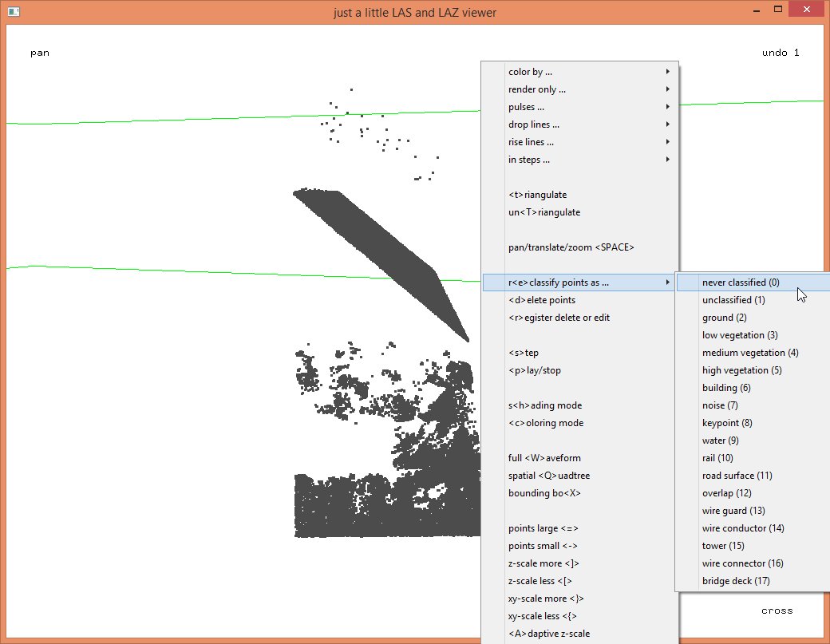
Task: Choose 'points large <=>' option
Action: point(543,528)
